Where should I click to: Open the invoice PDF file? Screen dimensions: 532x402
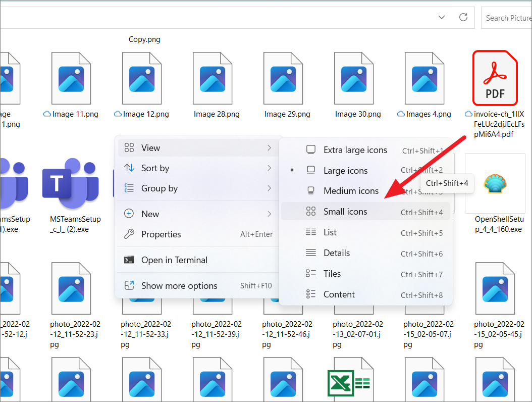tap(495, 78)
